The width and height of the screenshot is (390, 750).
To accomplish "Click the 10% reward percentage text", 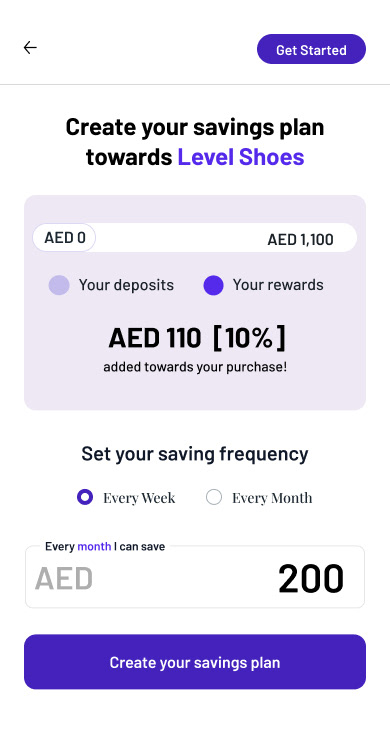I will 249,338.
